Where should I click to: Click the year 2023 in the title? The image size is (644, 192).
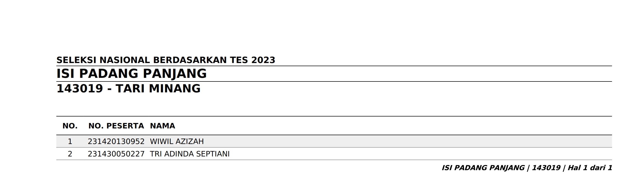coord(263,60)
